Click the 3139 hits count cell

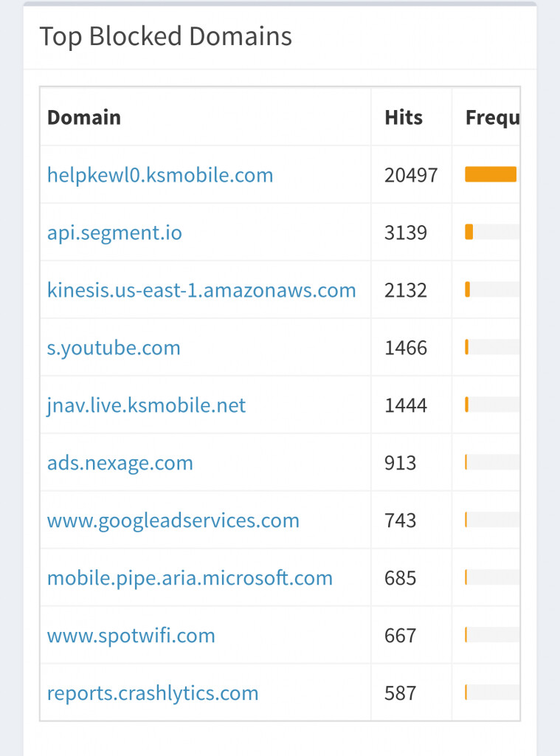click(x=406, y=233)
